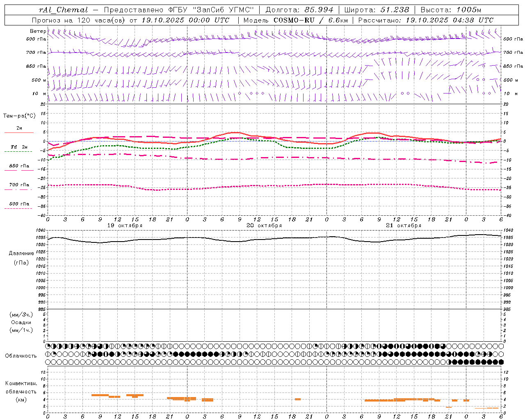Click the 985 value on the left pressure axis
The height and width of the screenshot is (420, 525).
coord(42,309)
